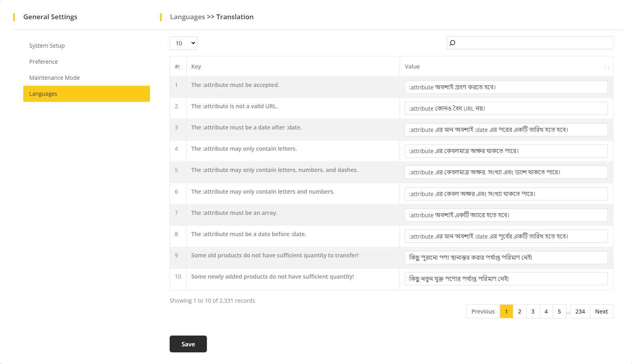Jump to last page 234

click(580, 311)
